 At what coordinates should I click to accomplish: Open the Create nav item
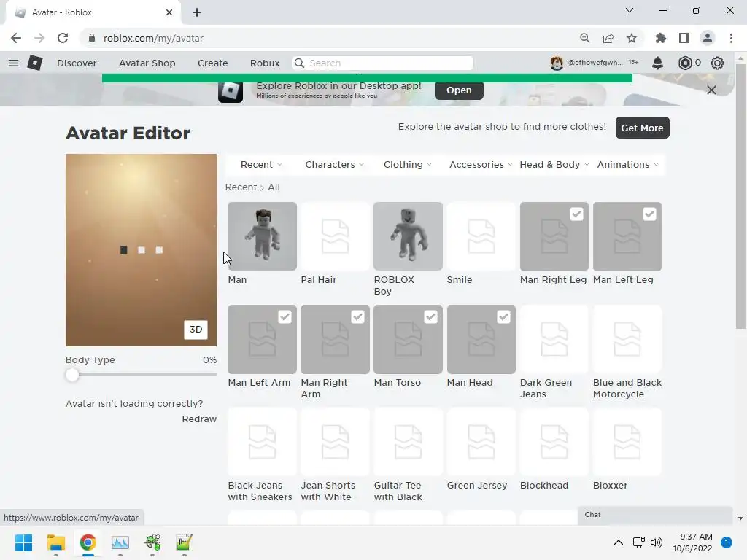click(x=212, y=63)
